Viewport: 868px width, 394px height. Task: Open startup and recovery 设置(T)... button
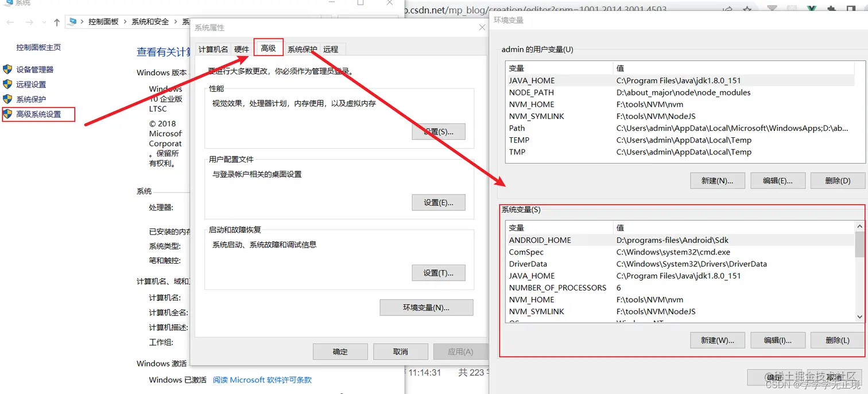tap(439, 273)
